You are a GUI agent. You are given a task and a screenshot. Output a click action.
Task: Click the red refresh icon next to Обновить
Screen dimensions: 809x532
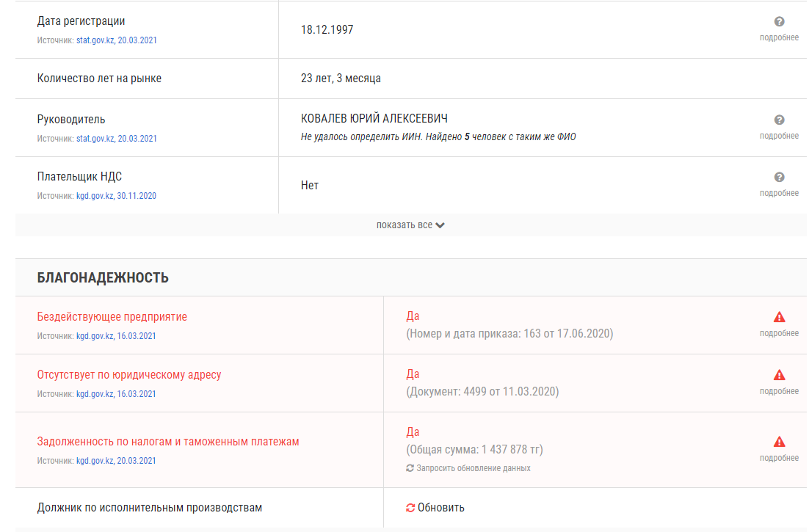point(410,508)
